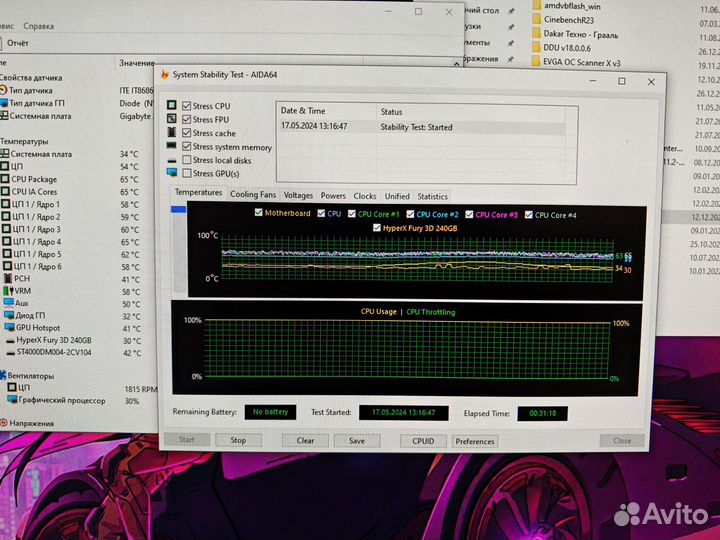This screenshot has height=540, width=720.
Task: Click the Графический процессор fan icon
Action: tap(12, 399)
